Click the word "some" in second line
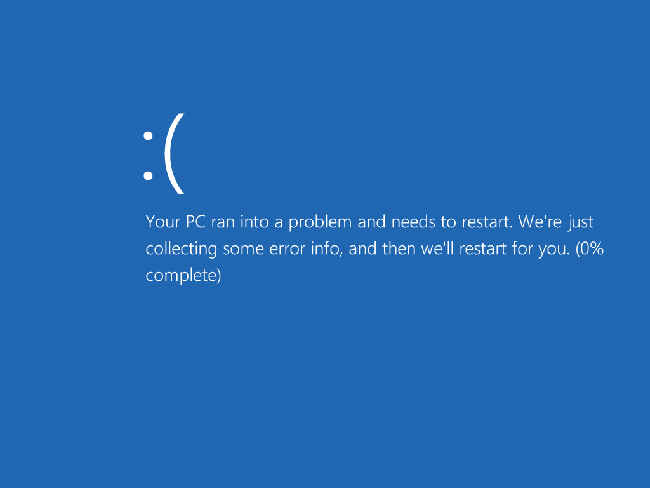Image resolution: width=650 pixels, height=488 pixels. click(243, 250)
